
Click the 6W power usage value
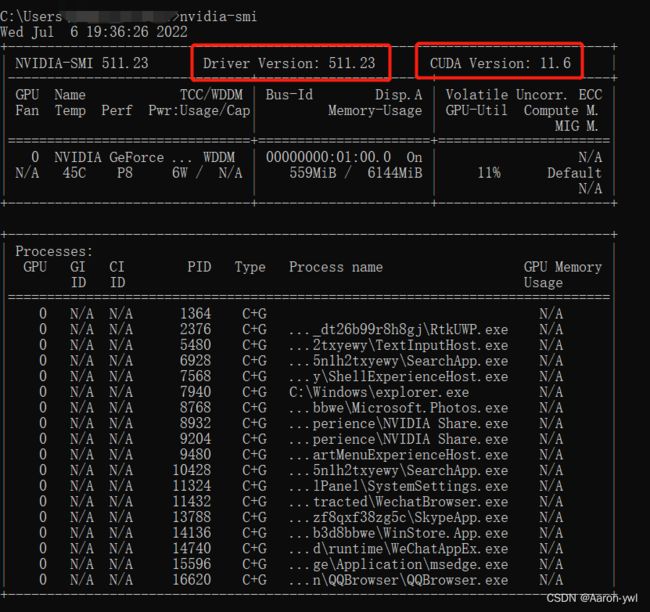pos(179,172)
